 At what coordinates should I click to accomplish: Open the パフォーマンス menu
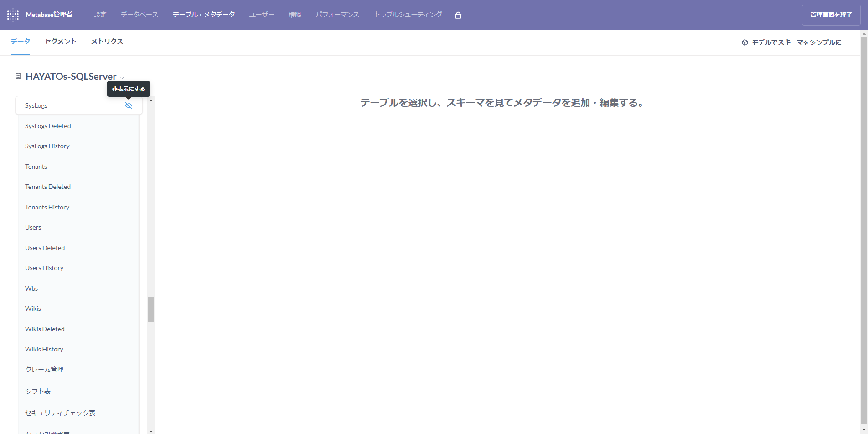tap(337, 15)
